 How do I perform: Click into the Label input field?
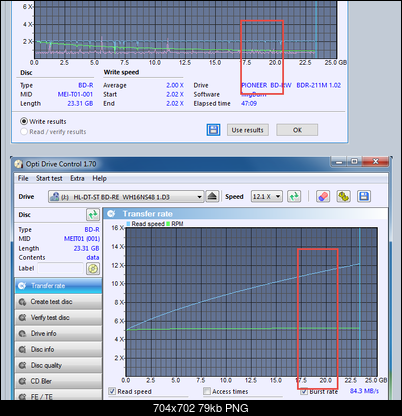tap(60, 268)
